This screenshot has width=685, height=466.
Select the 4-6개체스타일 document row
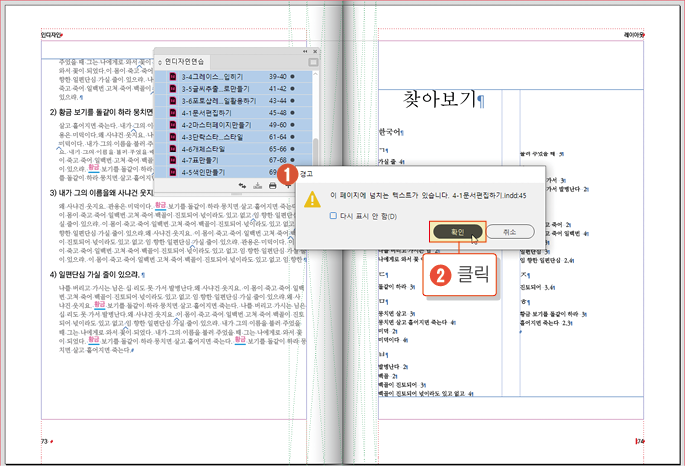pyautogui.click(x=233, y=149)
